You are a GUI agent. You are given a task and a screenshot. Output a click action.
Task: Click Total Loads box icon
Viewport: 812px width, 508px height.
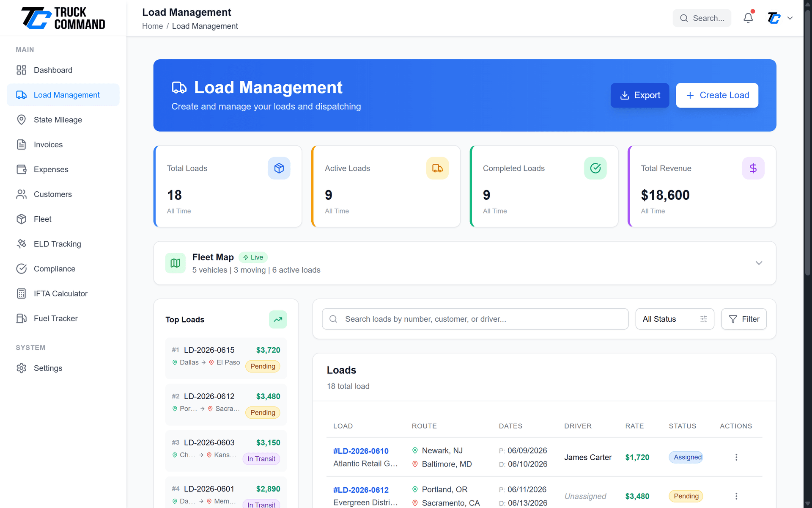[279, 168]
